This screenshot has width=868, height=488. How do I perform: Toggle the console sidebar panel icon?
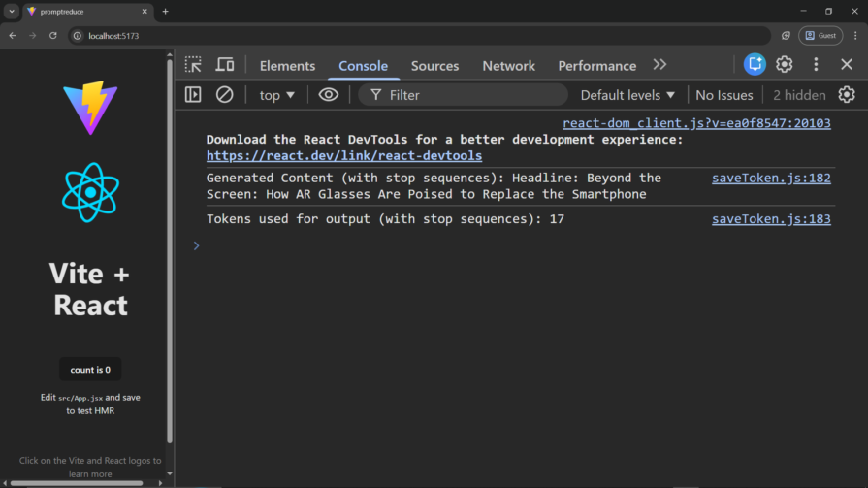click(x=193, y=95)
